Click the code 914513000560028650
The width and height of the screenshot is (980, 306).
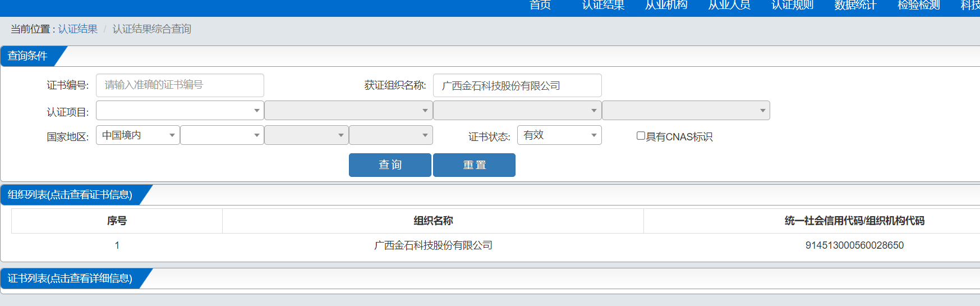[854, 245]
